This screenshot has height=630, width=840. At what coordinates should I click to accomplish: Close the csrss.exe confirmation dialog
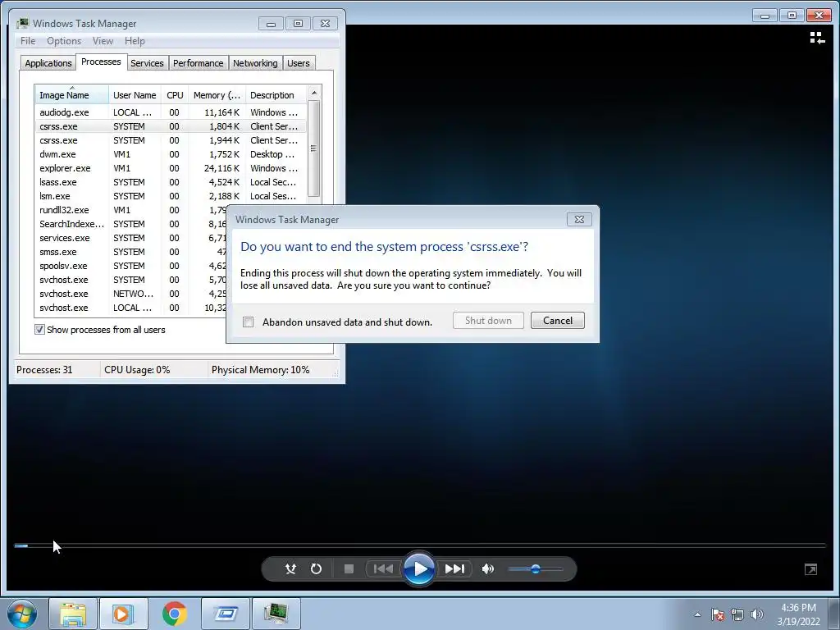[x=579, y=219]
